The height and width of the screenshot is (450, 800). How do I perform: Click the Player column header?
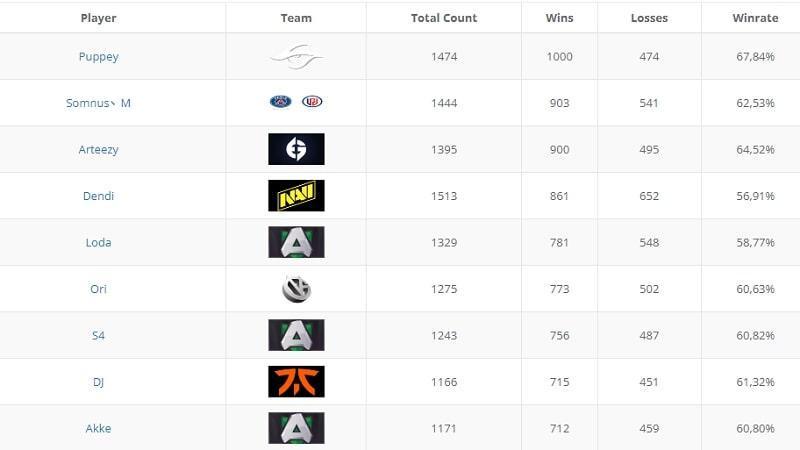point(98,18)
